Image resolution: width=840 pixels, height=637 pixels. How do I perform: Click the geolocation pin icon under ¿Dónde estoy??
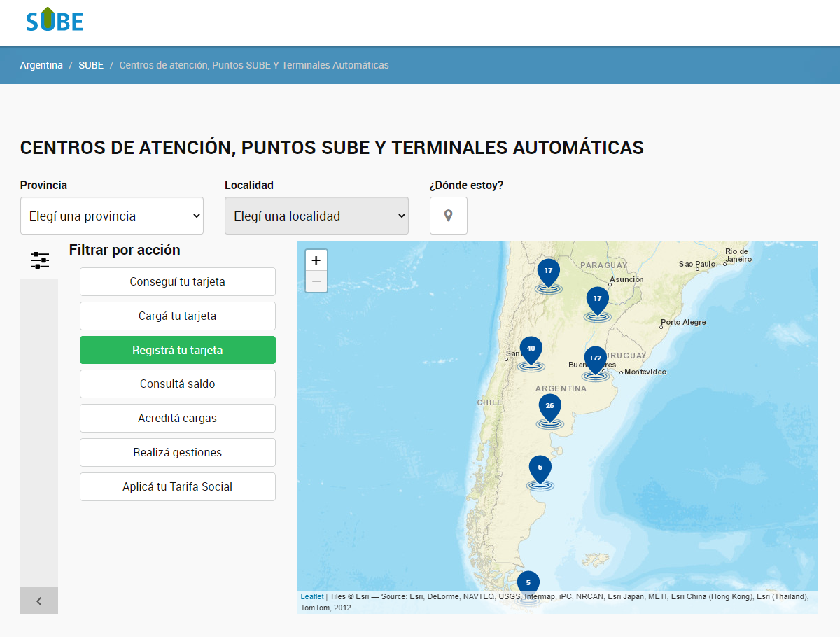tap(448, 216)
